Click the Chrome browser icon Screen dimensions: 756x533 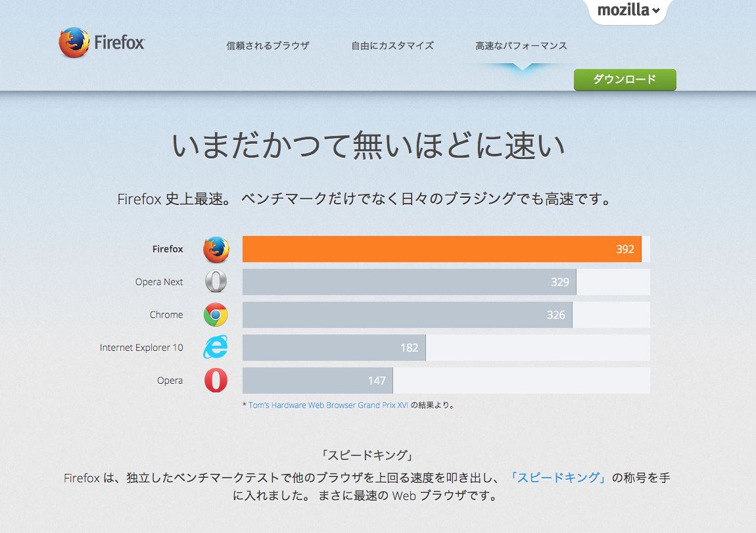click(216, 315)
